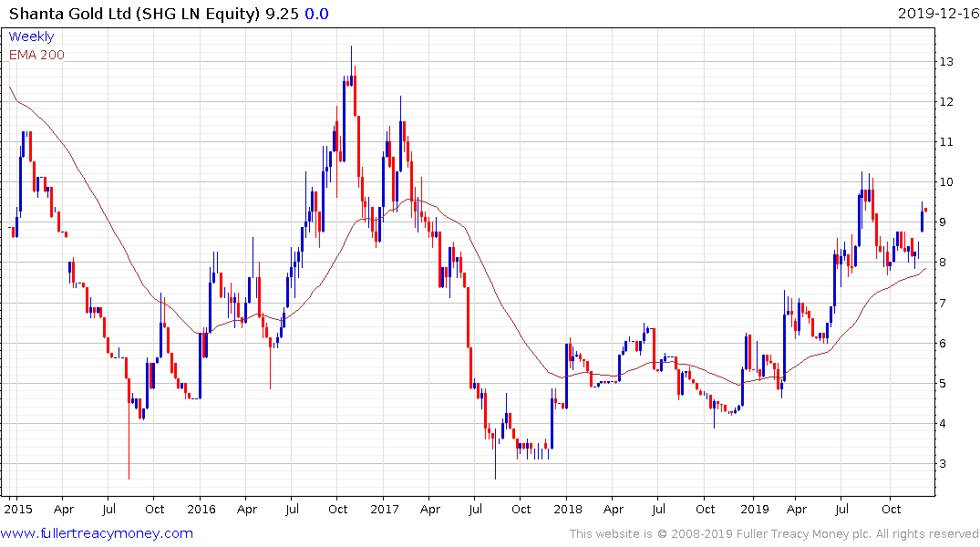Click the Oct label just before 2016
This screenshot has width=980, height=547.
[154, 509]
